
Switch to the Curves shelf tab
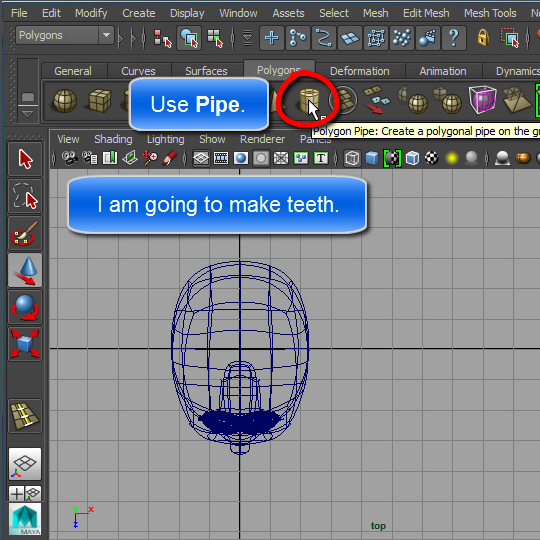click(138, 71)
